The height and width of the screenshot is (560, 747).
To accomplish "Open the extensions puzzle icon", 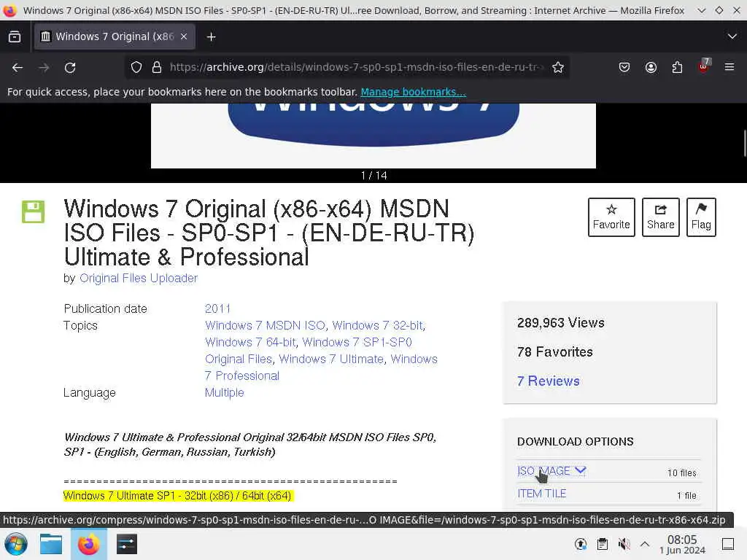I will coord(677,67).
